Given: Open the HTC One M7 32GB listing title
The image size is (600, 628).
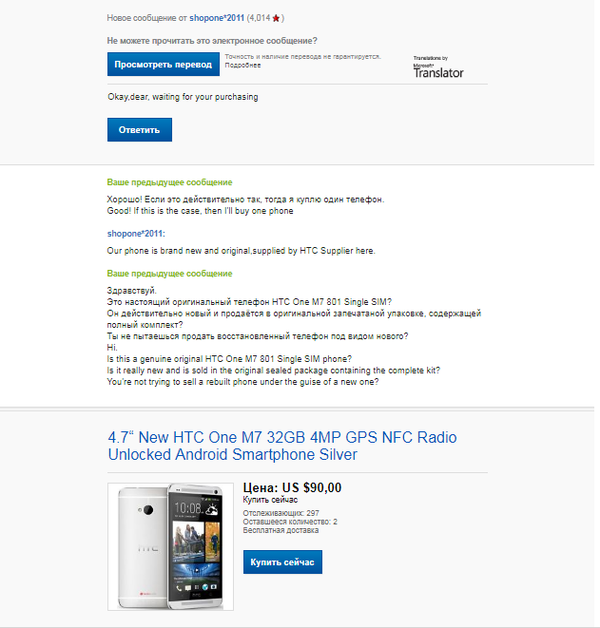Looking at the screenshot, I should click(x=282, y=446).
